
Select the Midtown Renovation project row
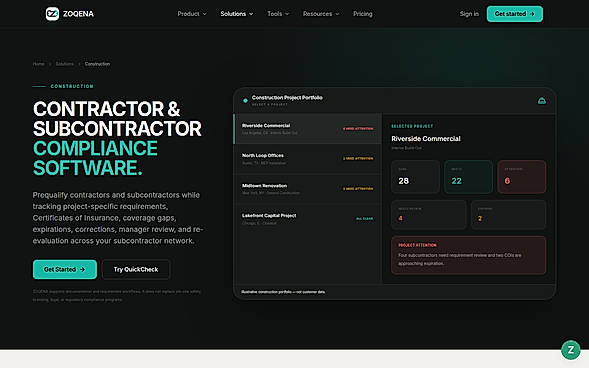308,189
